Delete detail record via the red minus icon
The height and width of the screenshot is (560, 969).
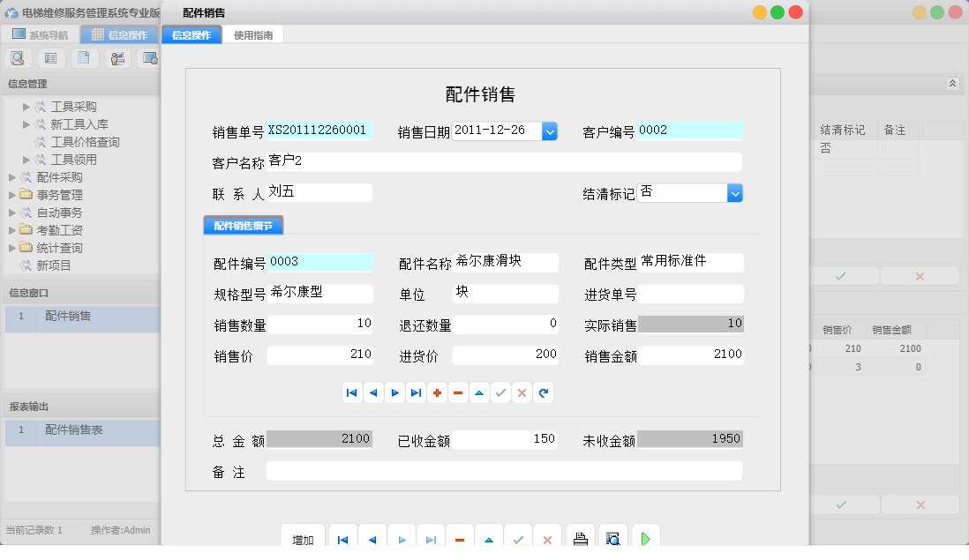458,392
